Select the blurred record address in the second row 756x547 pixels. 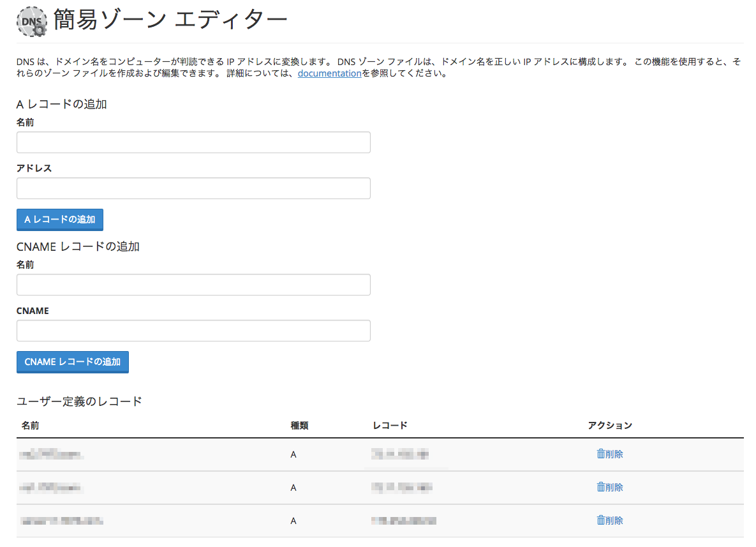pyautogui.click(x=401, y=488)
